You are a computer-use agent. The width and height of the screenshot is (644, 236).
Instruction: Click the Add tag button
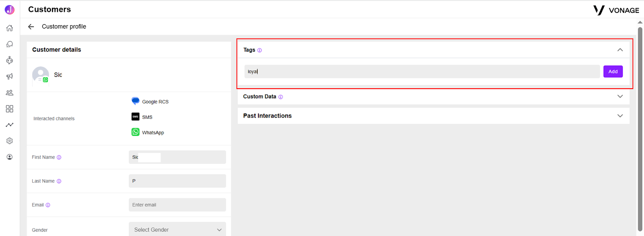pyautogui.click(x=613, y=72)
